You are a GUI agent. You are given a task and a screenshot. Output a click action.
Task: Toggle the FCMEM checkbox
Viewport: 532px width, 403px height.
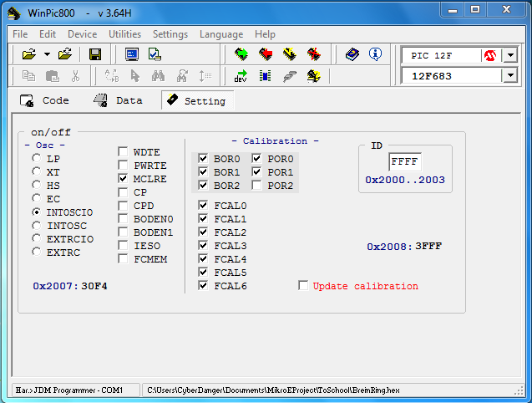tap(123, 259)
